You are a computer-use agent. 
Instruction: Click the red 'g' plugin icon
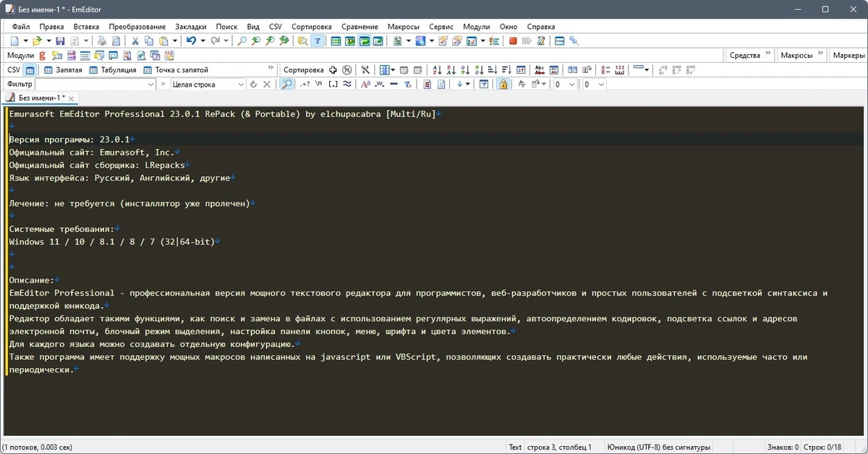point(42,56)
